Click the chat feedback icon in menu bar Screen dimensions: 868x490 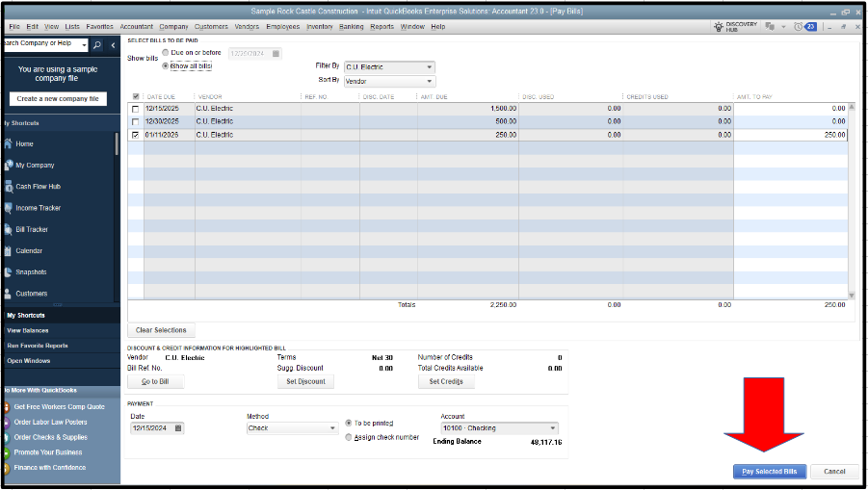770,27
